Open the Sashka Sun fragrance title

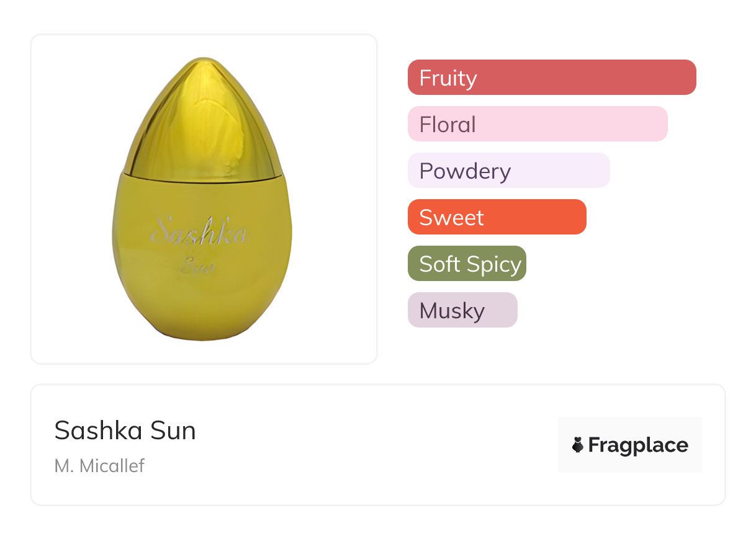pyautogui.click(x=125, y=431)
